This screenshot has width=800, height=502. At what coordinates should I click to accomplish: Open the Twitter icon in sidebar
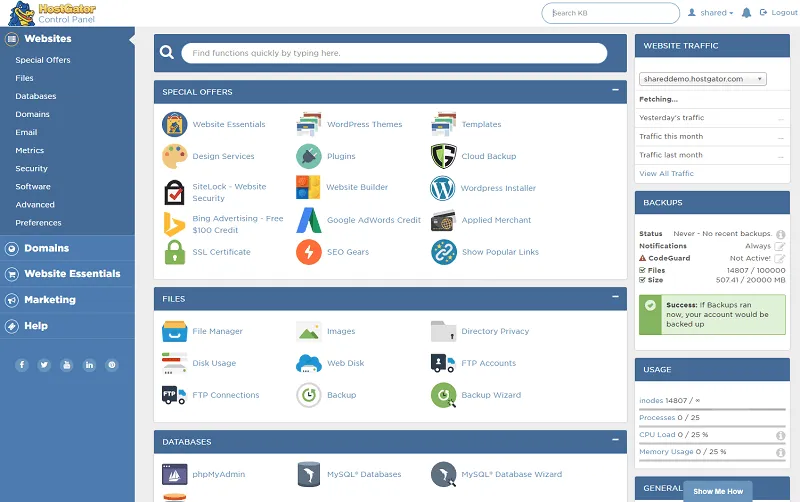(44, 365)
